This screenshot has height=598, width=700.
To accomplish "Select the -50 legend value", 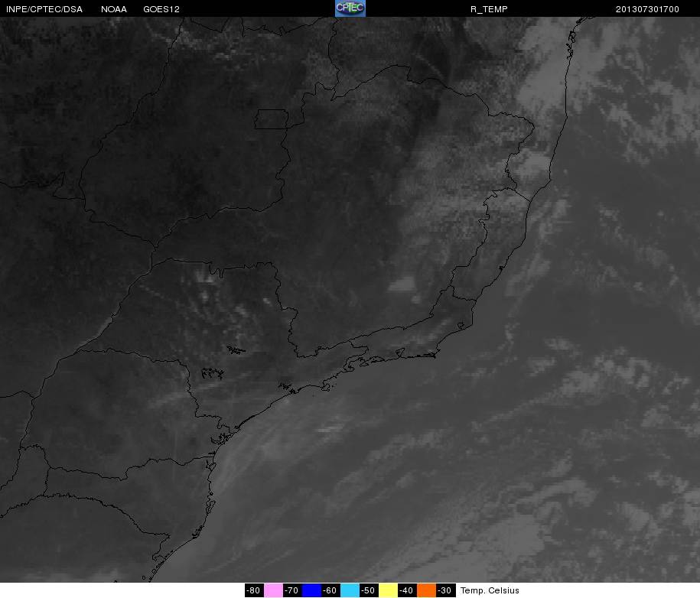I will pos(370,590).
